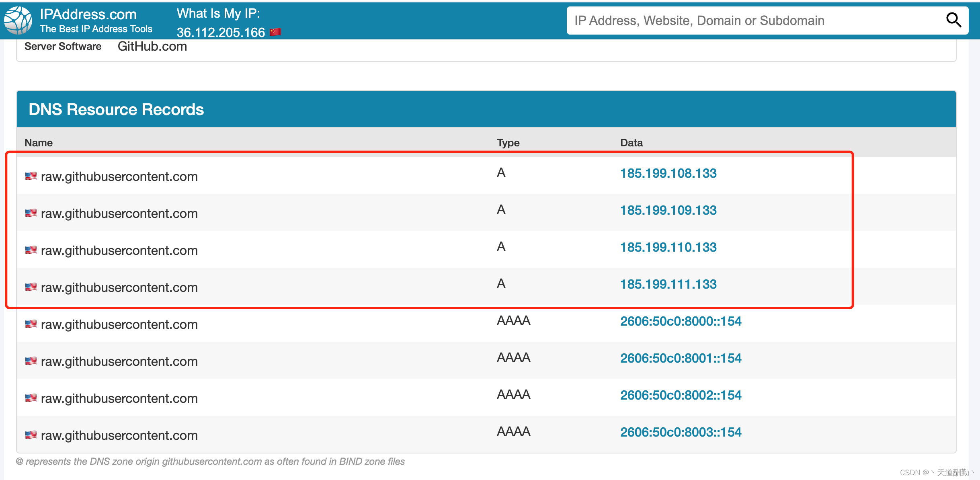Open the 2606:50c0:8000::154 IPv6 link
Screen dimensions: 980x480
point(681,321)
